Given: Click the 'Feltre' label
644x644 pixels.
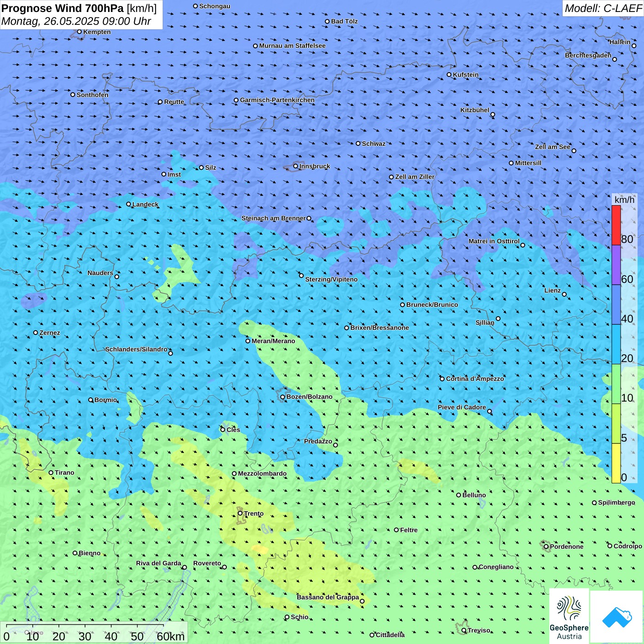Looking at the screenshot, I should coord(409,530).
